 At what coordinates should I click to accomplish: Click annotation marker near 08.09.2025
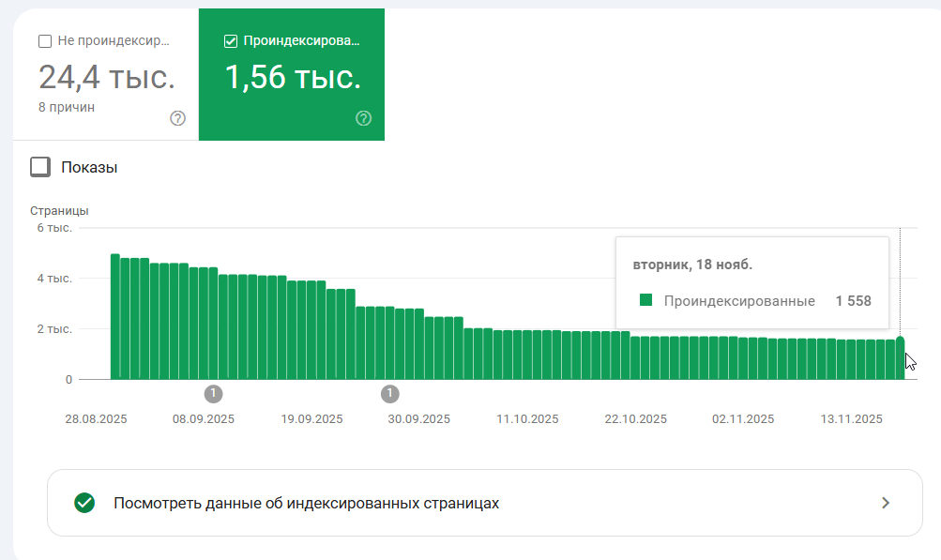(x=213, y=393)
